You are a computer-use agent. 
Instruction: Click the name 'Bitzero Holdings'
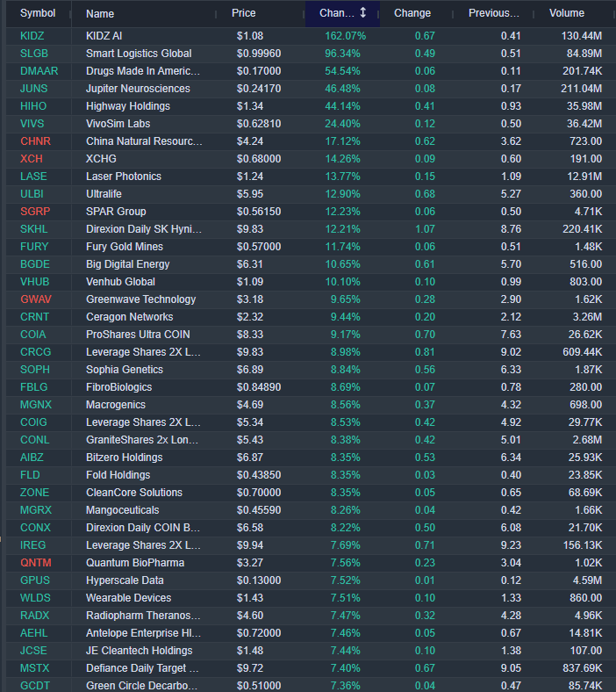[x=125, y=458]
